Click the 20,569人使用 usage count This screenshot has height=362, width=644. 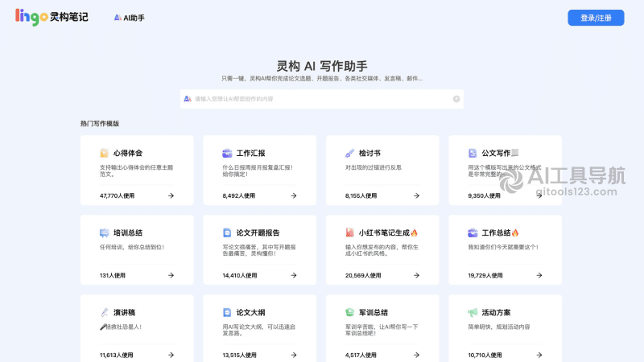[x=363, y=275]
